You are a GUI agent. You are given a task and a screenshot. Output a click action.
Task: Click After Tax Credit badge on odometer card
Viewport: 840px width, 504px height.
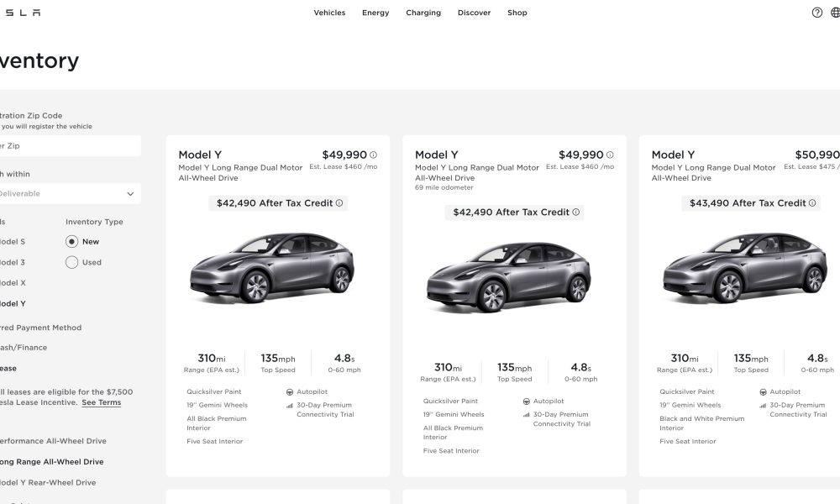(x=514, y=212)
